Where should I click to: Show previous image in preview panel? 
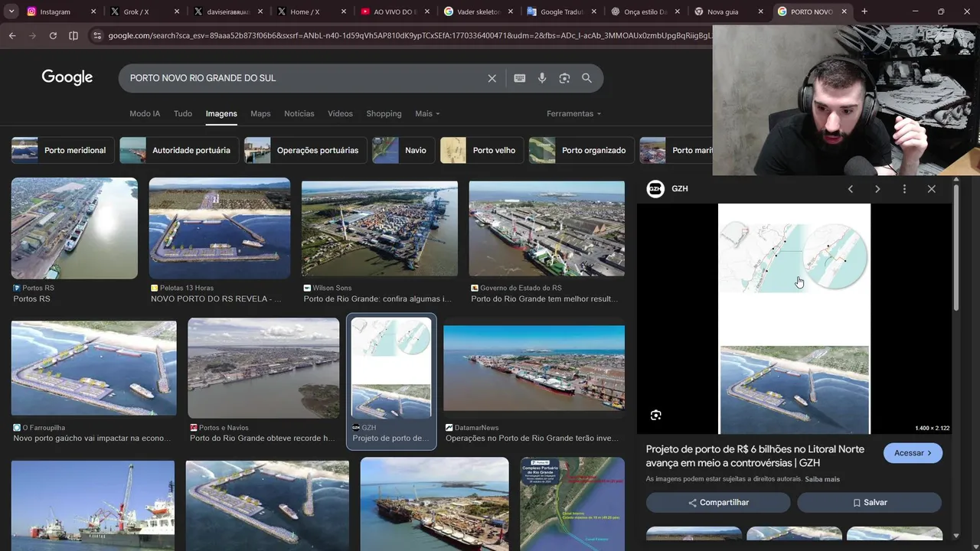pos(850,189)
